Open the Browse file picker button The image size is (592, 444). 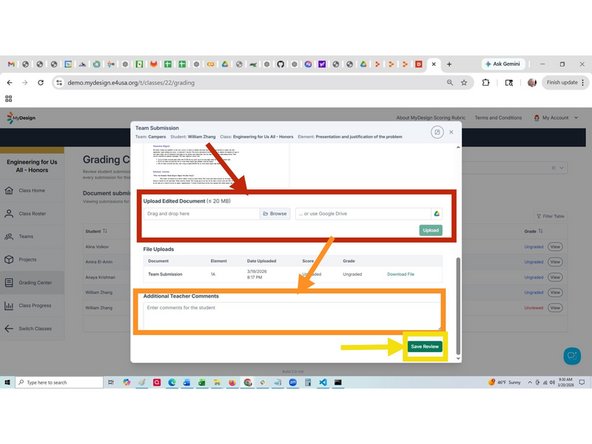coord(275,214)
